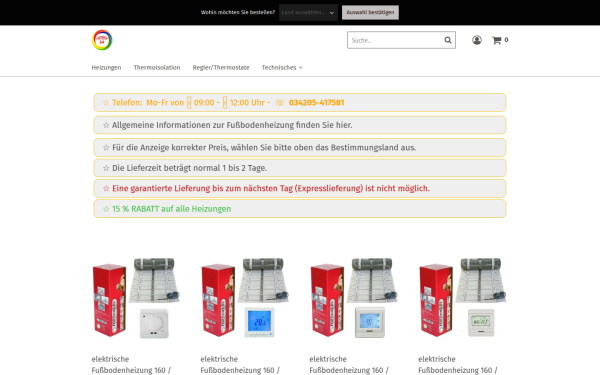Open the Regler/Thermostate menu item

point(221,67)
